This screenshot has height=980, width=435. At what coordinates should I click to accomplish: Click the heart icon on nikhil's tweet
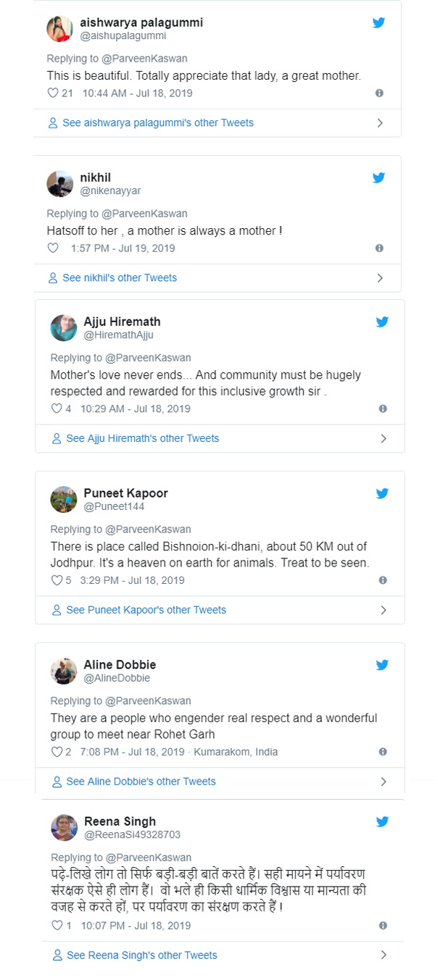pyautogui.click(x=52, y=248)
